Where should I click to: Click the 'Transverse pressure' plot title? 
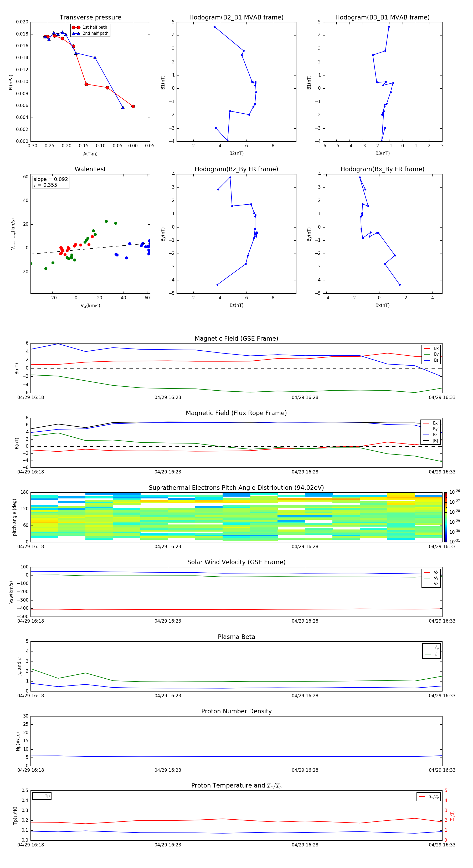tap(90, 17)
